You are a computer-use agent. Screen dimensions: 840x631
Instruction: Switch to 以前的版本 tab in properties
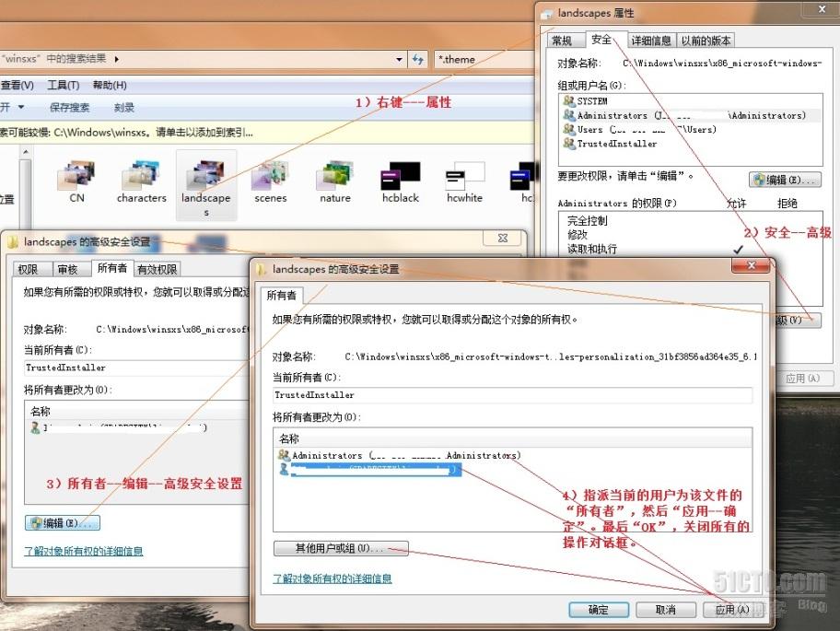pyautogui.click(x=706, y=41)
